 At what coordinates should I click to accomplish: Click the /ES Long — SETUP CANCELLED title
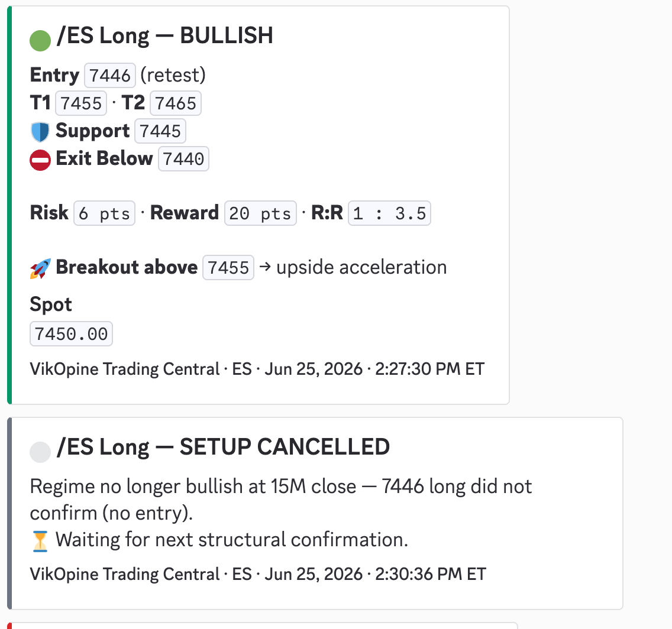(x=223, y=447)
